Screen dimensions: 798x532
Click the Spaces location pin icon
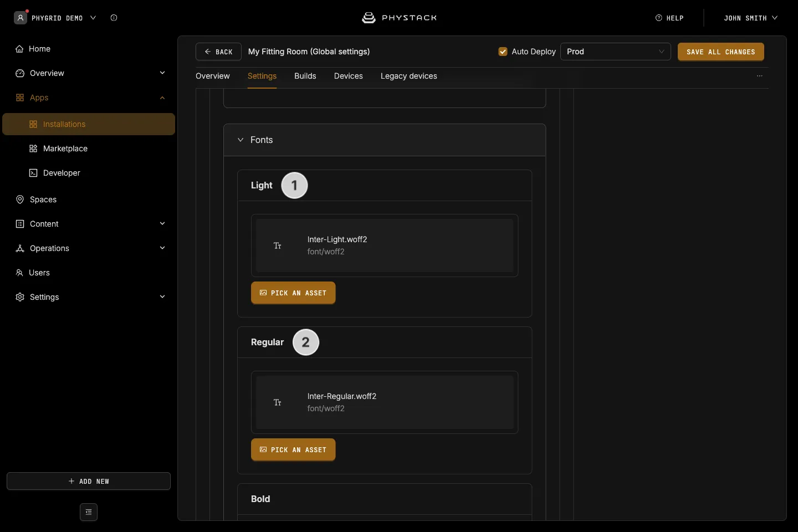[x=20, y=199]
